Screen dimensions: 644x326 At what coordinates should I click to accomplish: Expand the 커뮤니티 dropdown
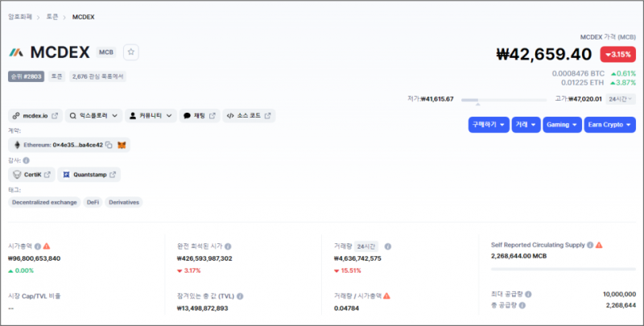coord(151,116)
